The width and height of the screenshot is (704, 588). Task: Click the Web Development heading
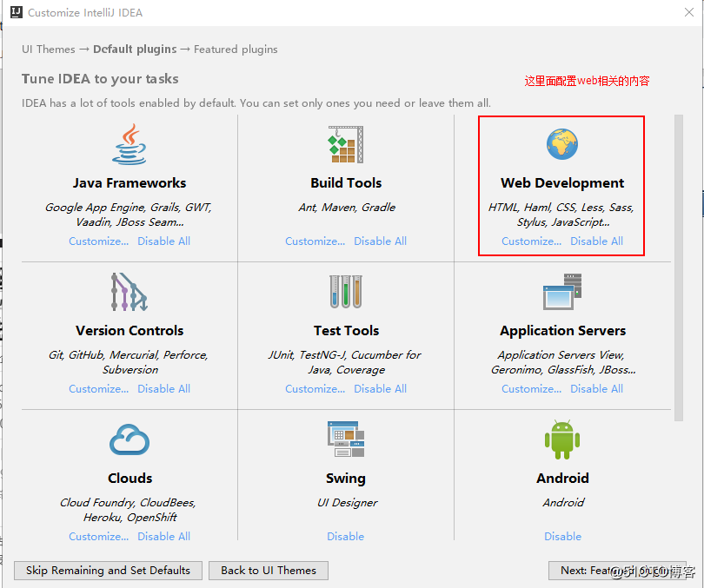562,183
